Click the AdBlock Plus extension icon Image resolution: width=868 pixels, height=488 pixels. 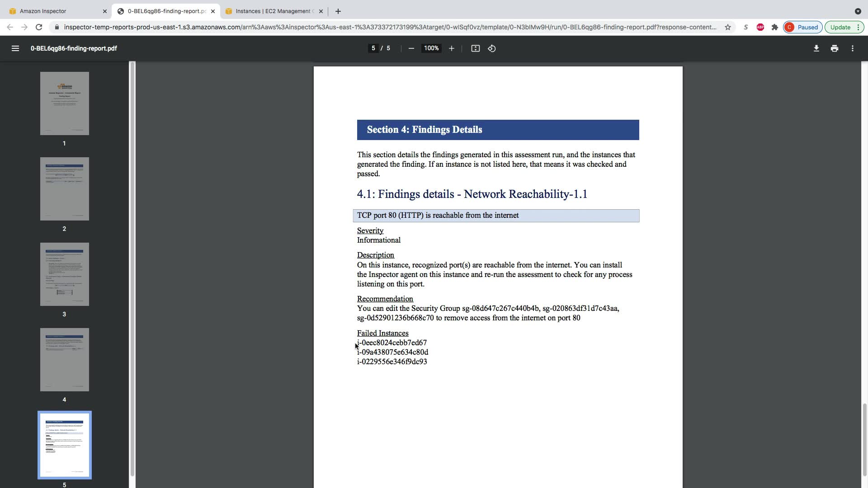[760, 27]
